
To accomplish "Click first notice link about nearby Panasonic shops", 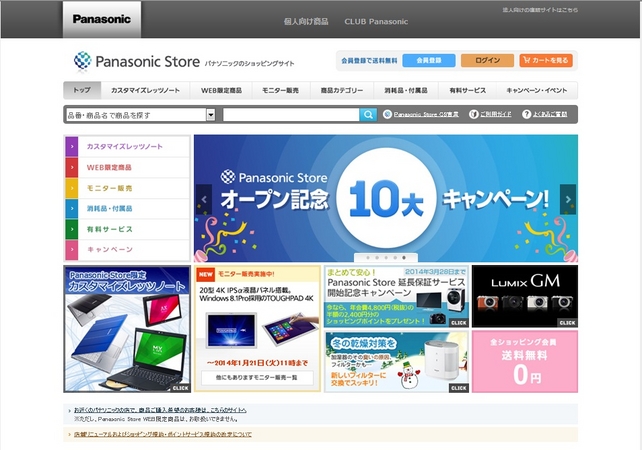I will (160, 410).
